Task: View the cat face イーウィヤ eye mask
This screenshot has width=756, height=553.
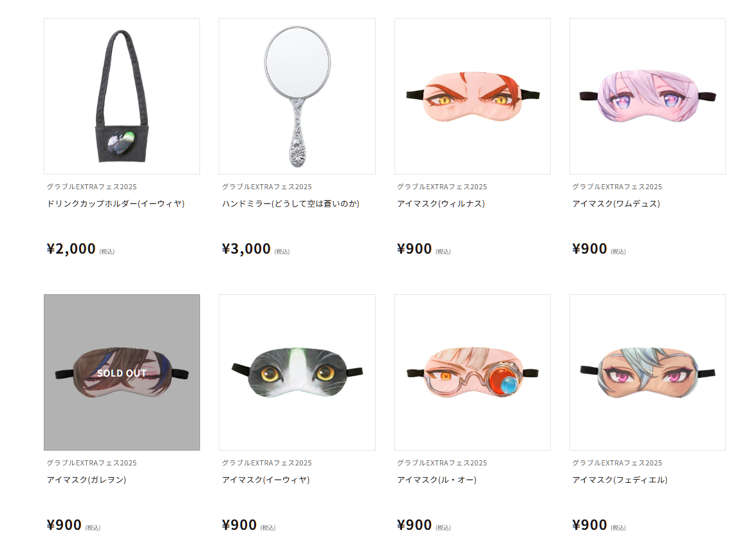Action: pyautogui.click(x=297, y=372)
